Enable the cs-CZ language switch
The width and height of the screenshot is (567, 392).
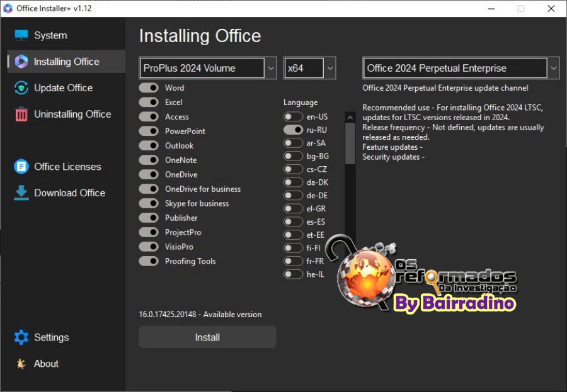coord(293,169)
